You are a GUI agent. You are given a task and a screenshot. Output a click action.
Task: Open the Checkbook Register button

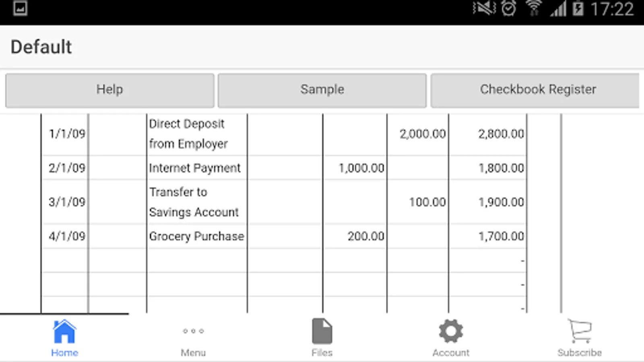(535, 90)
